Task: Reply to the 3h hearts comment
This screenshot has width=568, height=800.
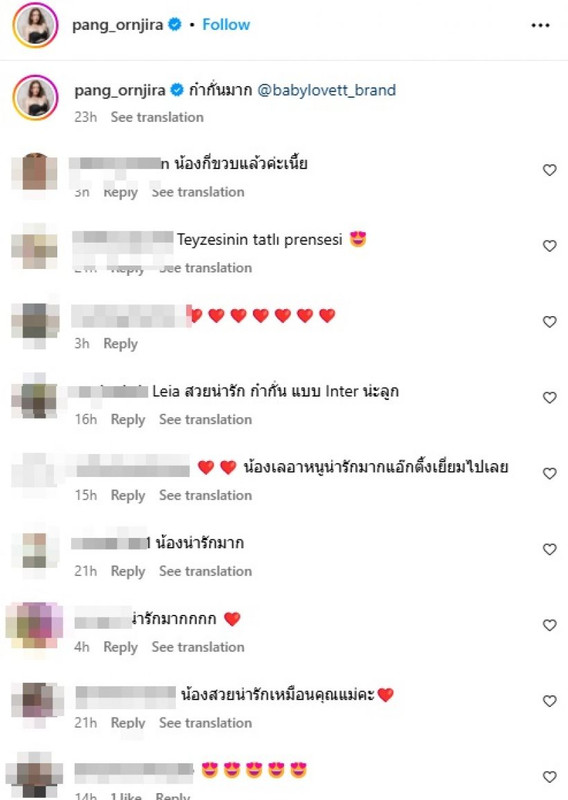Action: click(x=120, y=343)
